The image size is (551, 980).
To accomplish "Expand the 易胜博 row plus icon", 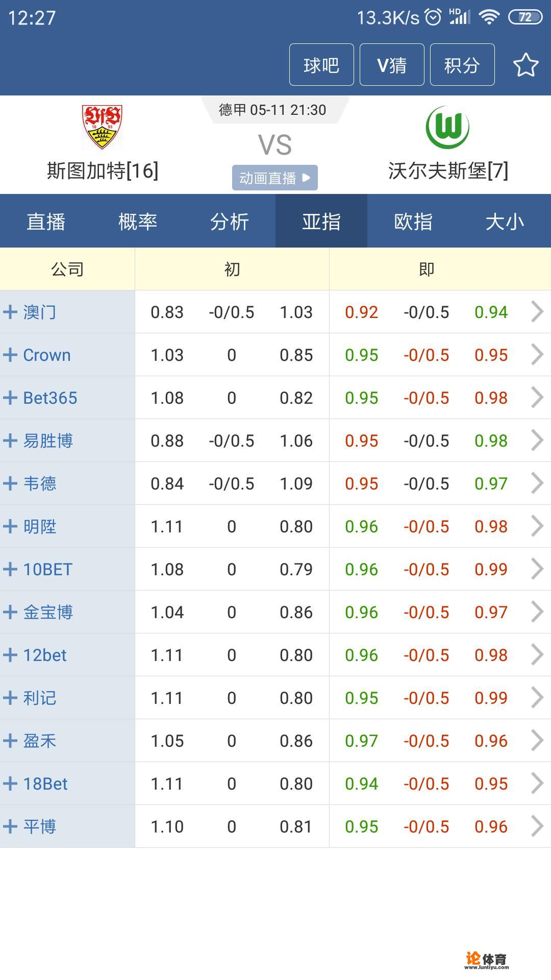I will pyautogui.click(x=10, y=440).
